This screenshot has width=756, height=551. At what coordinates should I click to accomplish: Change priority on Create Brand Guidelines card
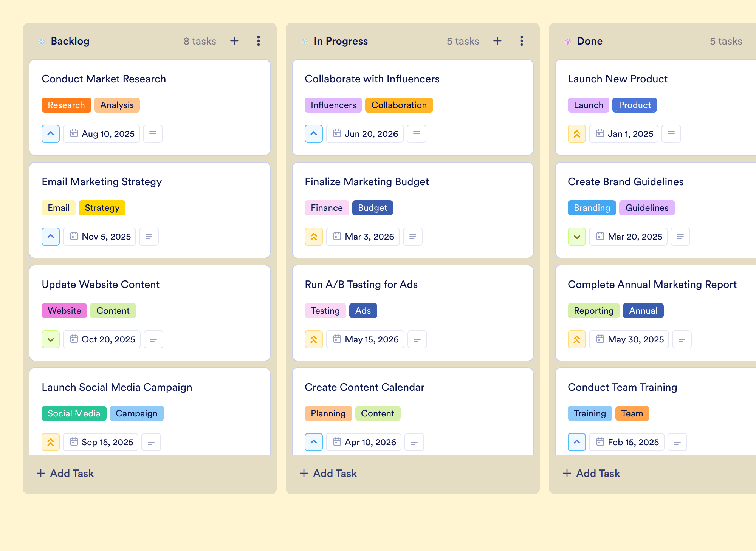pos(577,237)
